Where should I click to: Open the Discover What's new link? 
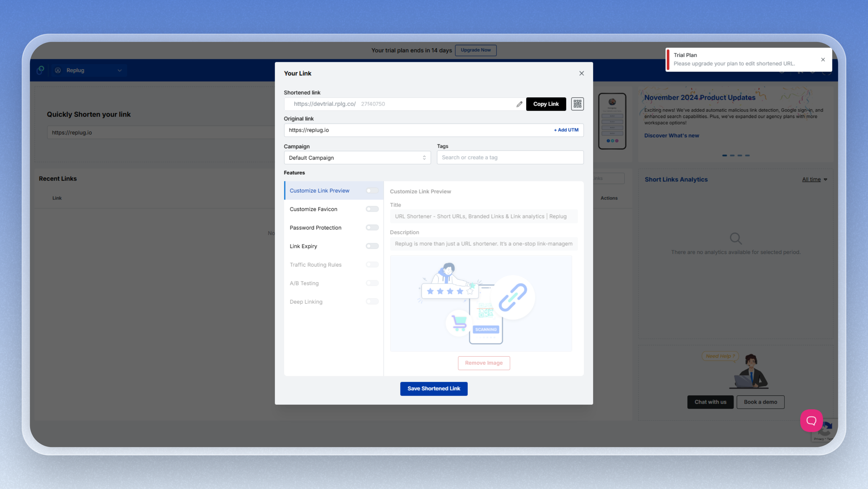[672, 135]
